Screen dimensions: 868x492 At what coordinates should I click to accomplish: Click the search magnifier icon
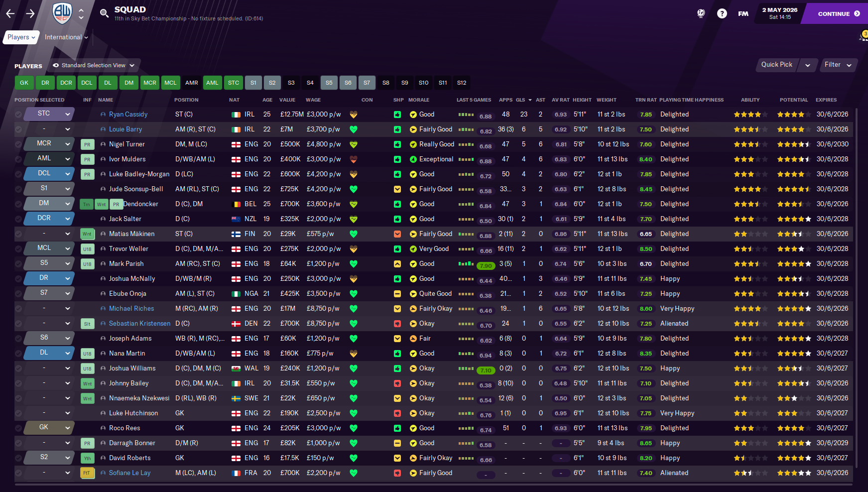[x=104, y=13]
